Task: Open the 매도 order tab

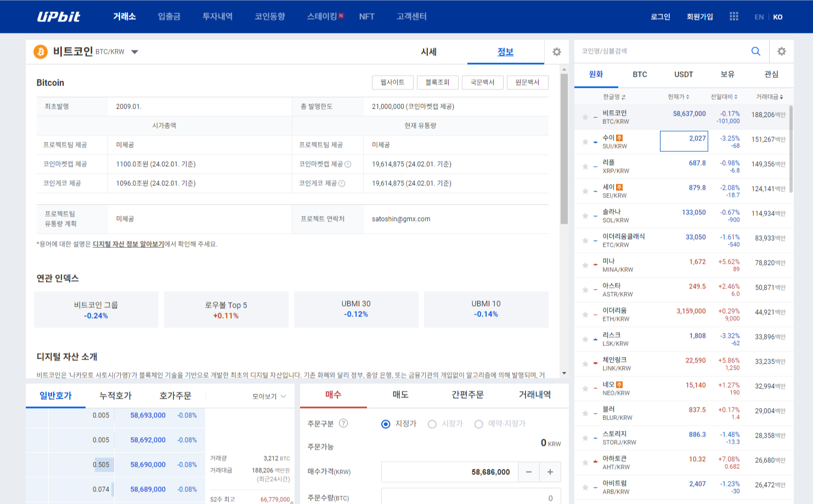Action: pos(400,395)
